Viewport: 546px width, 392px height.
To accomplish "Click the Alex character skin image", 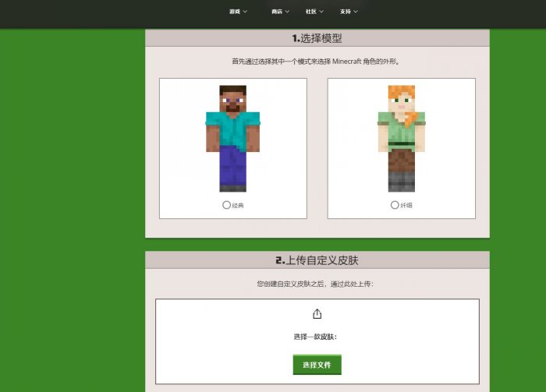I will pyautogui.click(x=401, y=138).
